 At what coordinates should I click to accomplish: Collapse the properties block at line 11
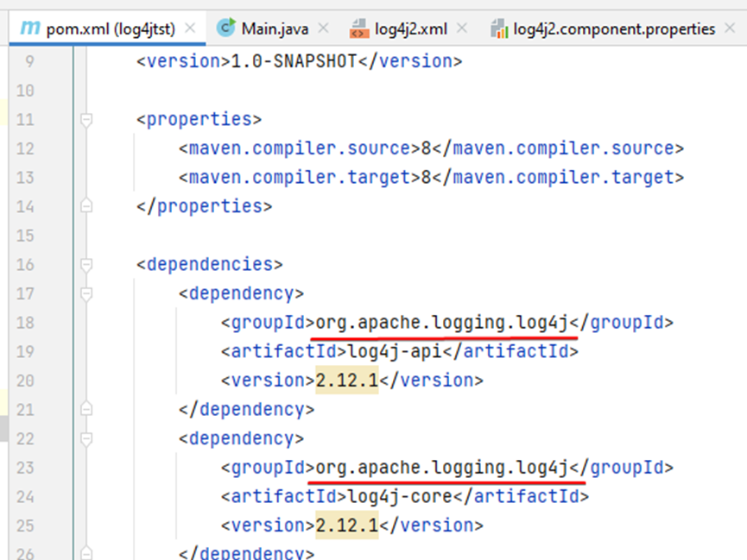86,120
